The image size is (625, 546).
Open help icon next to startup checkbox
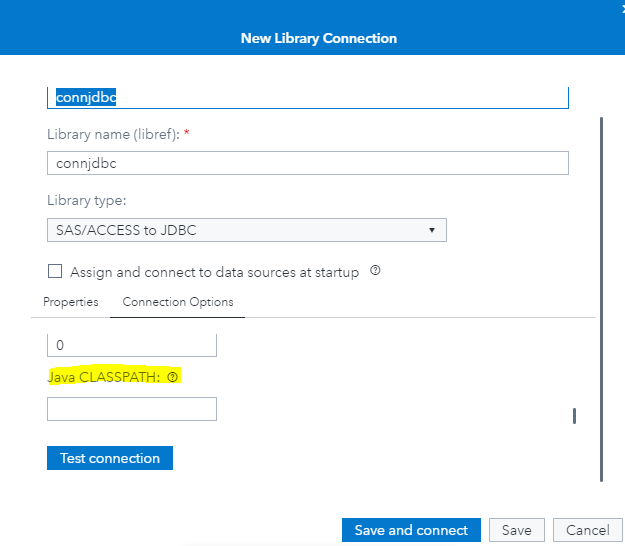(x=375, y=271)
